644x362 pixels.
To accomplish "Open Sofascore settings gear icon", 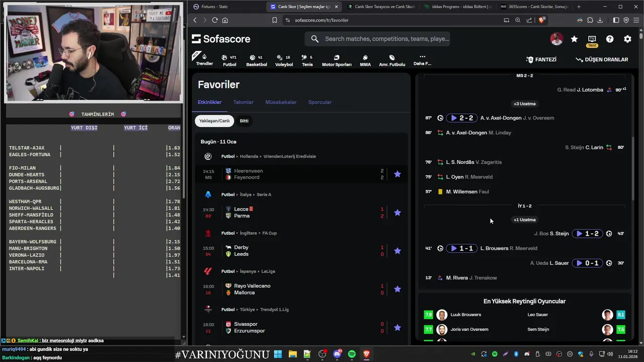I will click(x=627, y=39).
